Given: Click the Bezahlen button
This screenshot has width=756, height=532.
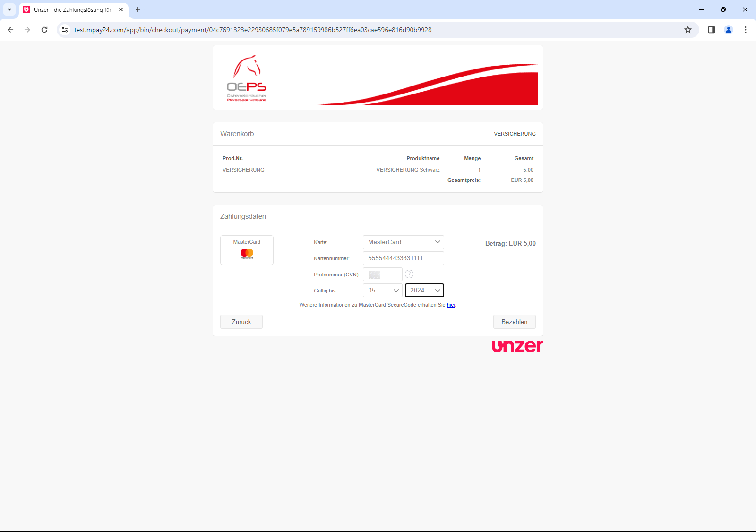Looking at the screenshot, I should [515, 322].
